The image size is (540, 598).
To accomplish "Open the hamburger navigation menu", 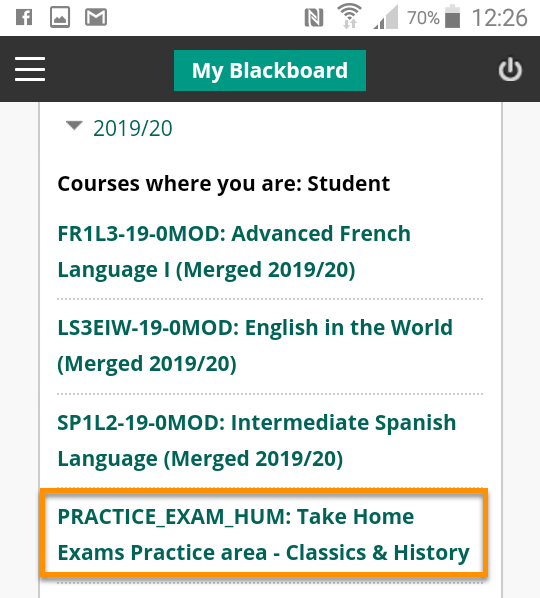I will (30, 69).
